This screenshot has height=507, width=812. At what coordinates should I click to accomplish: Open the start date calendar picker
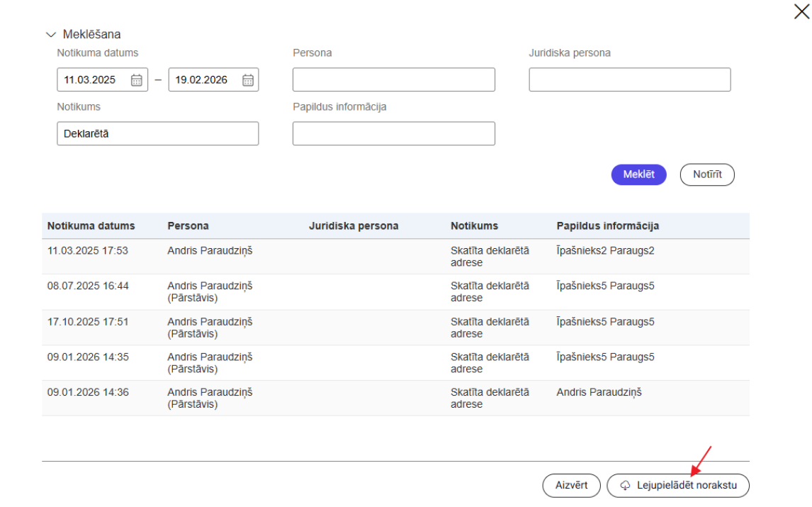pos(137,80)
